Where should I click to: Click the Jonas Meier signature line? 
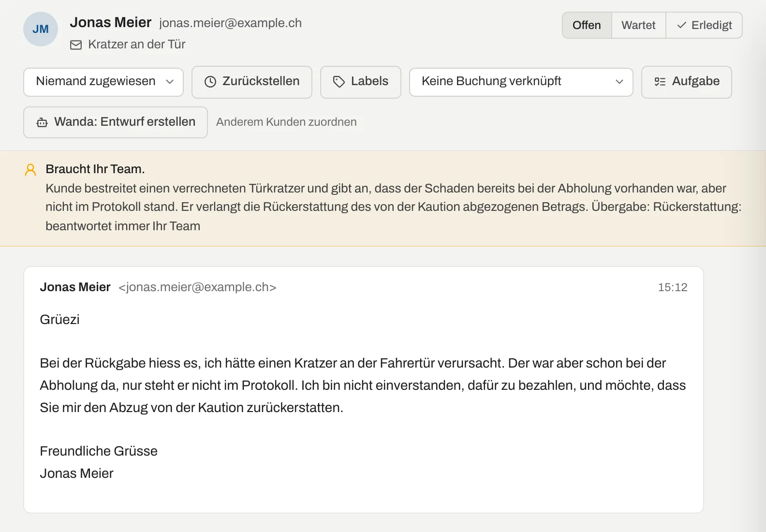pyautogui.click(x=76, y=473)
